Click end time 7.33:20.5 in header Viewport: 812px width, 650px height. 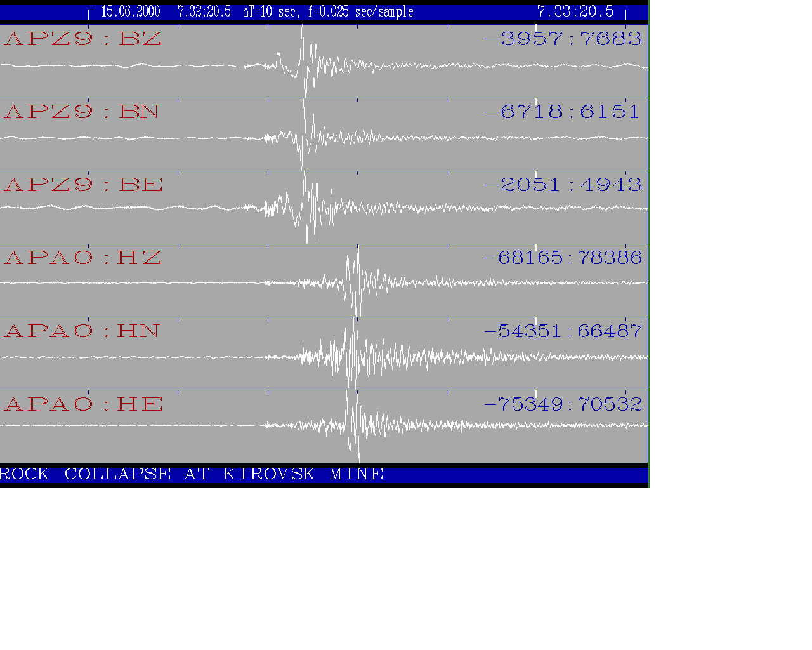click(575, 11)
